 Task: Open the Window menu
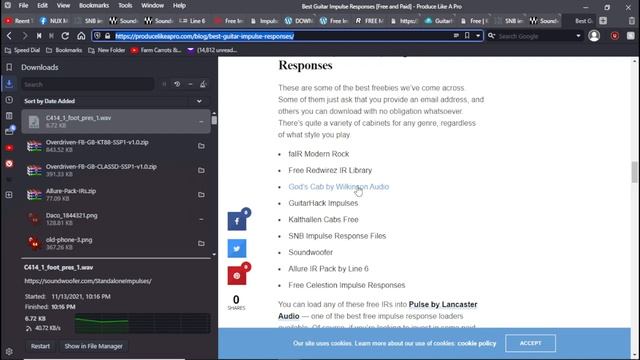[152, 6]
